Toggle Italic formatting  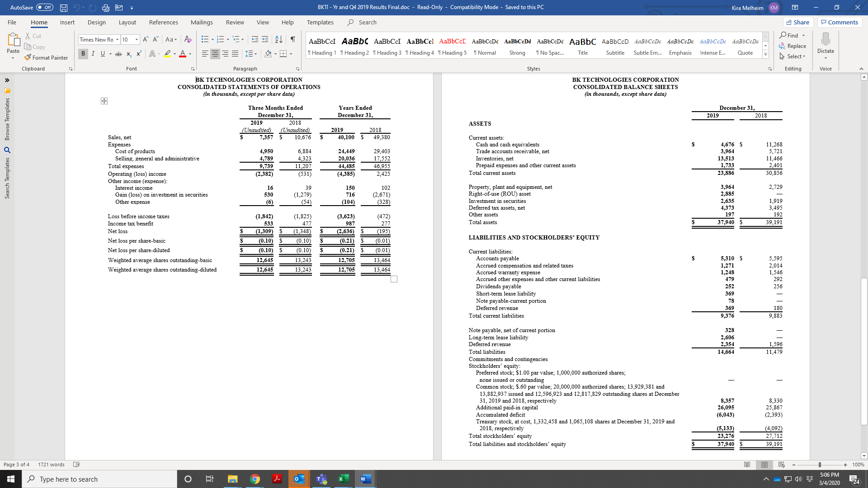point(93,54)
